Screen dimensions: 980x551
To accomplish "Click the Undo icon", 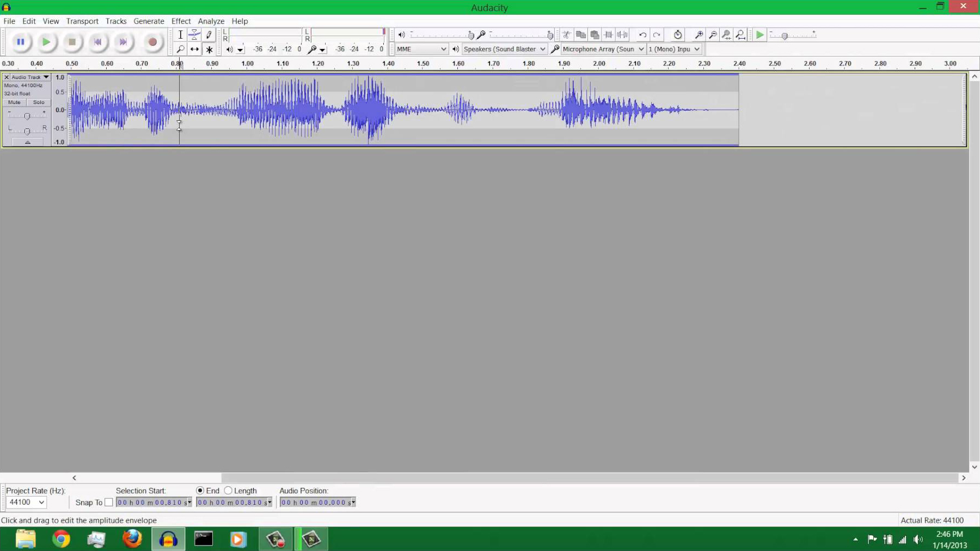I will [643, 34].
